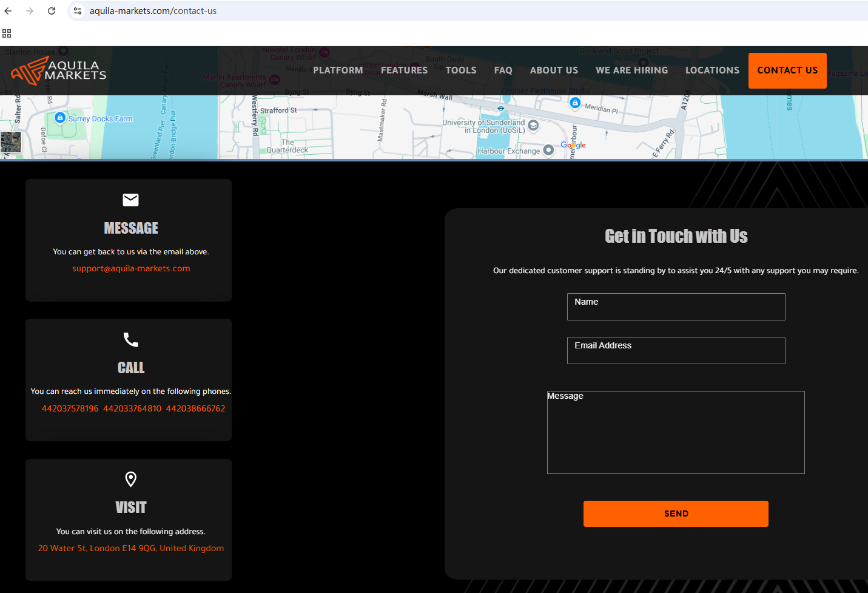Screen dimensions: 868x593
Task: Click the Contact Us button
Action: (787, 70)
